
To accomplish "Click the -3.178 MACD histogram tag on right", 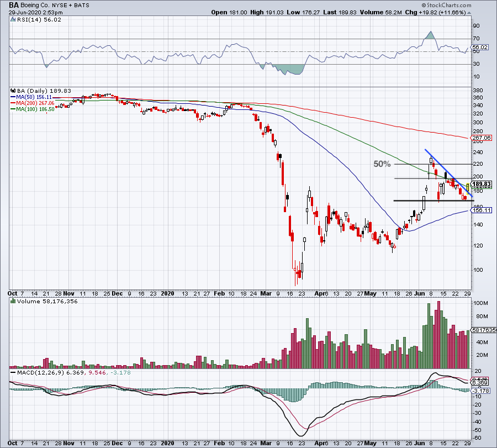I will 480,391.
